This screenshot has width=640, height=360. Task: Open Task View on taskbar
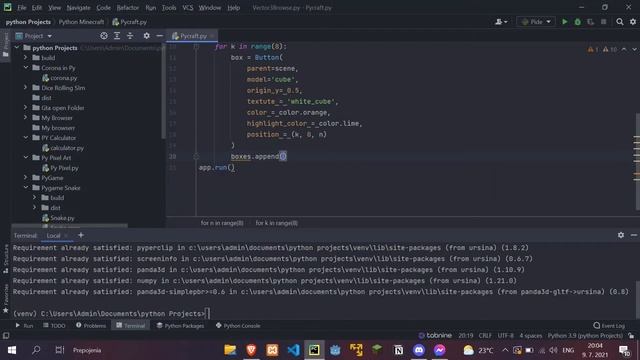[x=60, y=350]
